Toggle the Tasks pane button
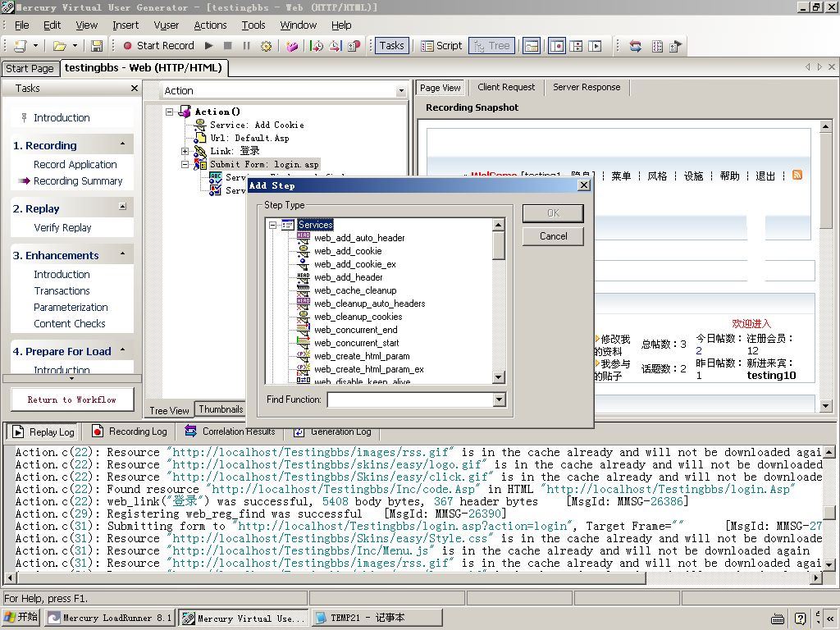This screenshot has height=630, width=840. coord(391,46)
